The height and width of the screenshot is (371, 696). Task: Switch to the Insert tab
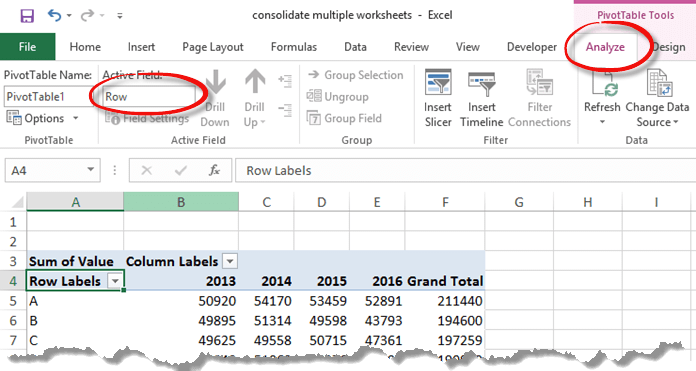pyautogui.click(x=141, y=47)
